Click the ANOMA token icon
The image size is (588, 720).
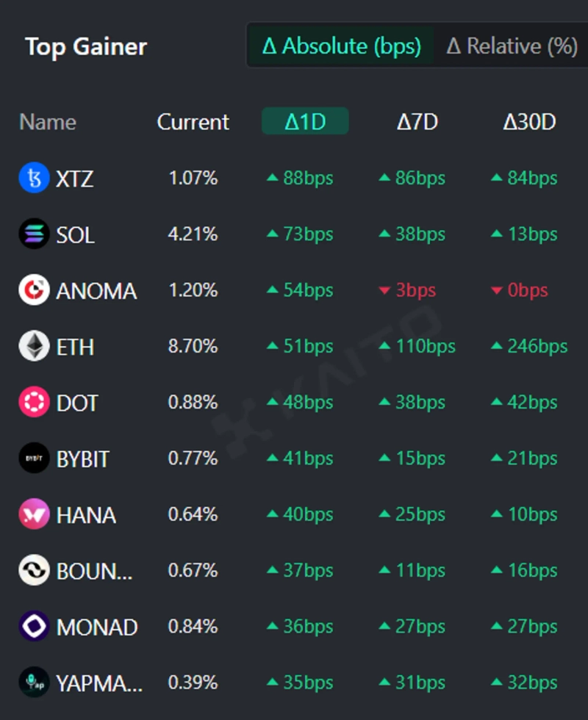[x=34, y=290]
